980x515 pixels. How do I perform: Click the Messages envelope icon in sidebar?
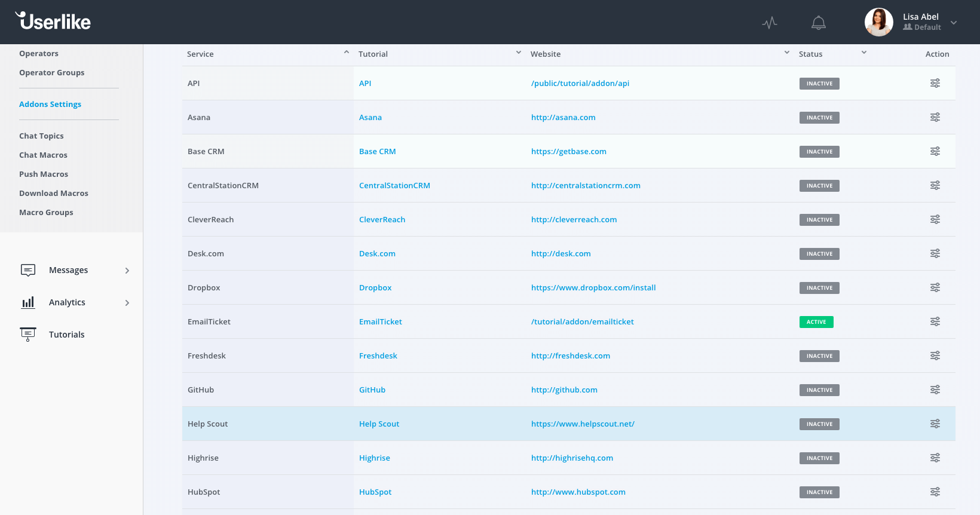click(28, 270)
